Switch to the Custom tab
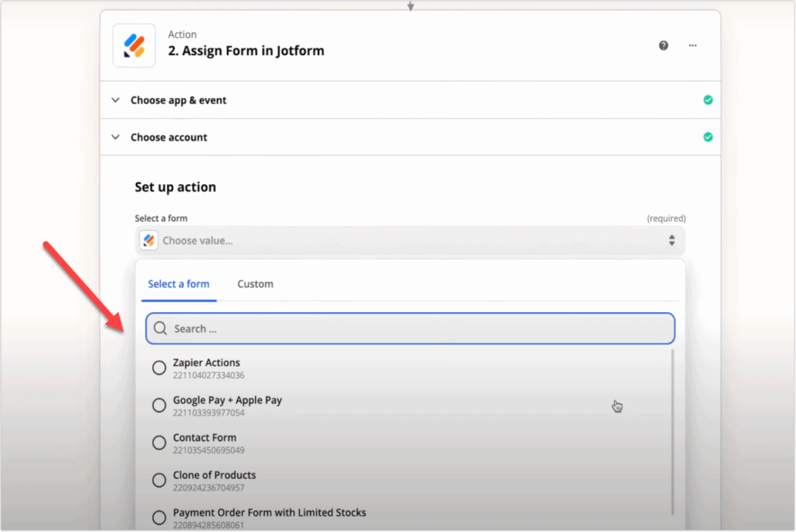The width and height of the screenshot is (796, 532). tap(255, 284)
